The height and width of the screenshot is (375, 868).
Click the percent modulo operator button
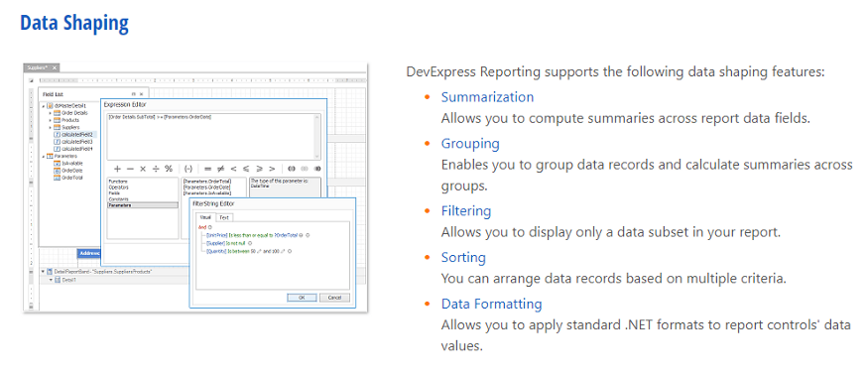coord(169,169)
